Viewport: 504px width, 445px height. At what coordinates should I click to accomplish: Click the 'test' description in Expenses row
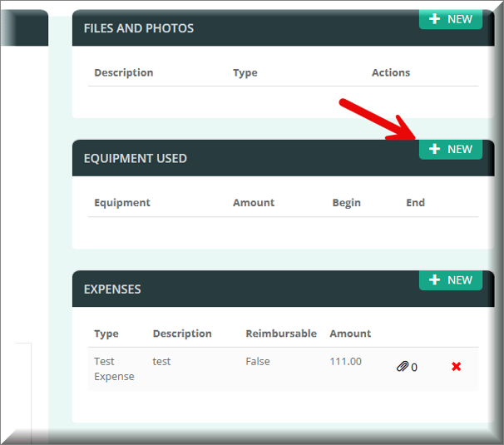pos(161,361)
